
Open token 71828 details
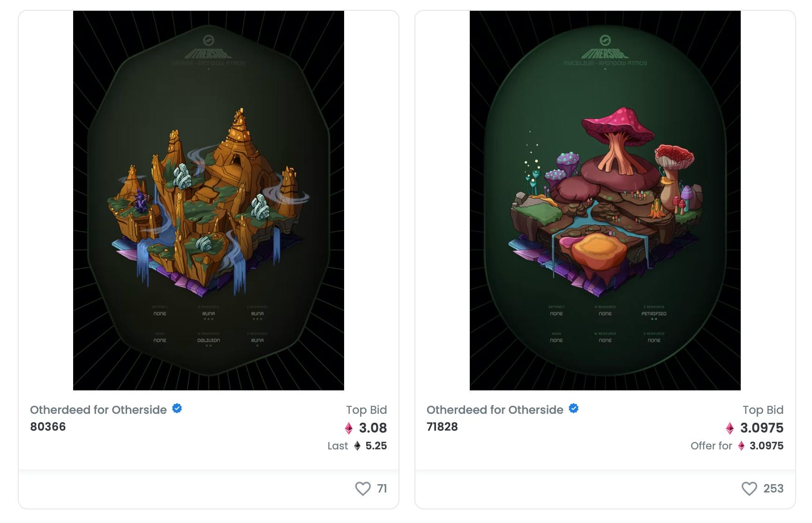pos(442,426)
